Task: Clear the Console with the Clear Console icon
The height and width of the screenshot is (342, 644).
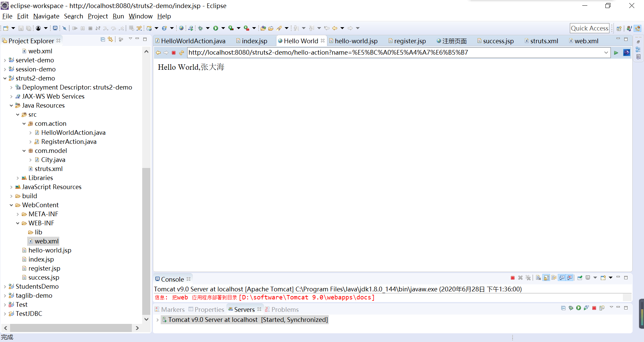Action: tap(538, 278)
